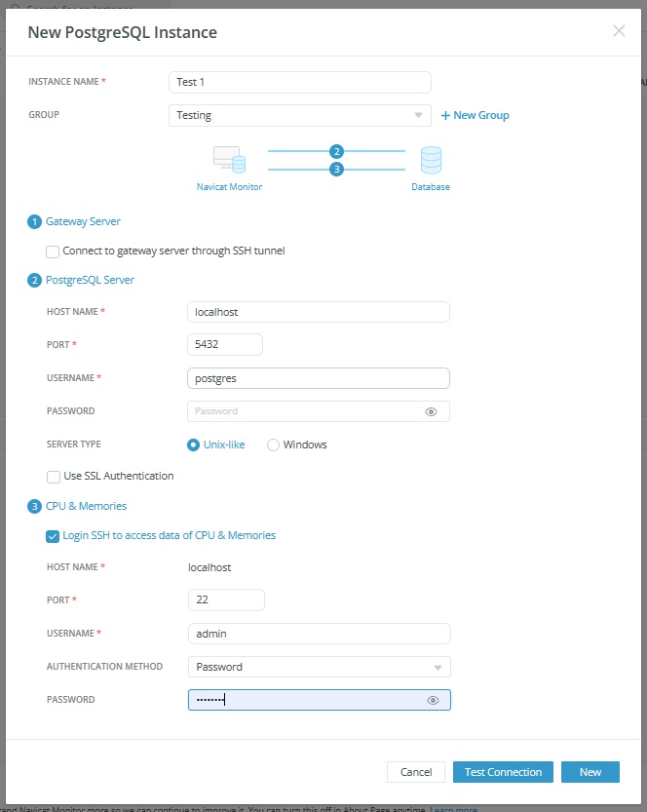Click the Database label in diagram

[x=431, y=187]
